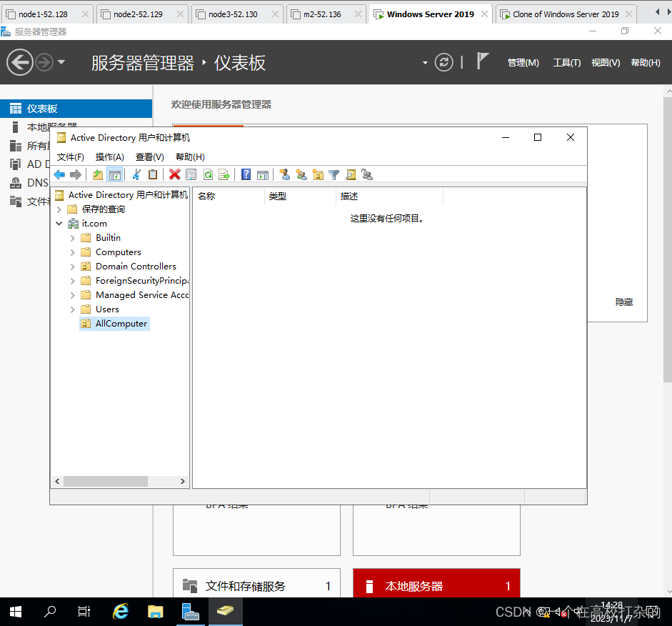Viewport: 672px width, 626px height.
Task: Select the Domain Controllers tree item
Action: click(x=129, y=267)
